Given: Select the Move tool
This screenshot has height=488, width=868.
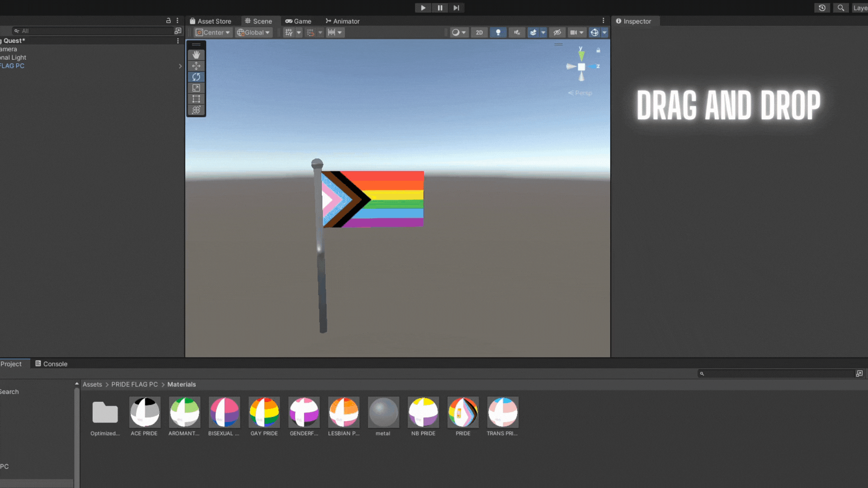Looking at the screenshot, I should click(196, 66).
